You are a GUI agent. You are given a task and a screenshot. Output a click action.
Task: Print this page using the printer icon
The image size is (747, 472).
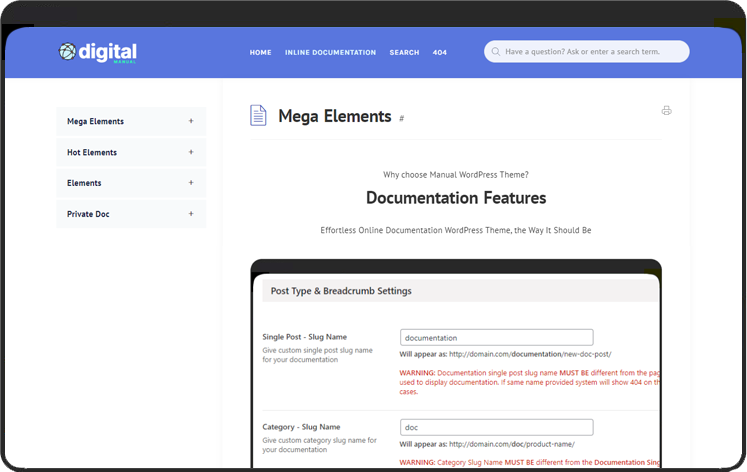[x=666, y=111]
